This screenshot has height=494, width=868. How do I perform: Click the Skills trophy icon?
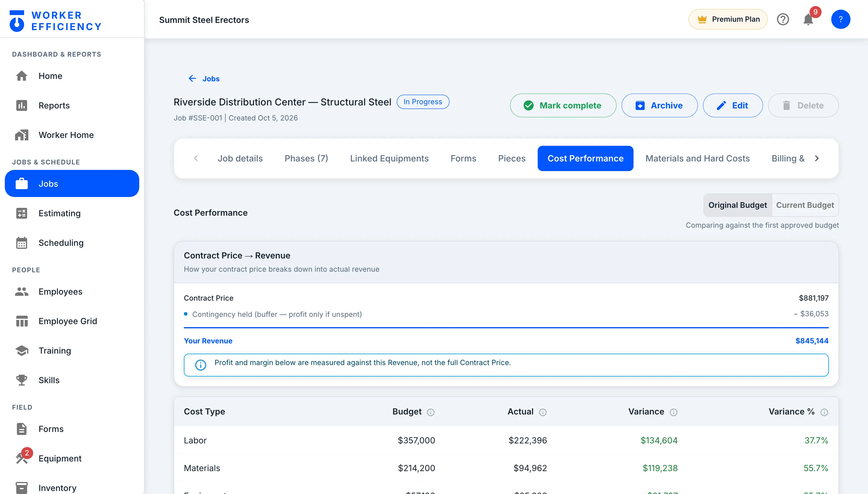[21, 380]
